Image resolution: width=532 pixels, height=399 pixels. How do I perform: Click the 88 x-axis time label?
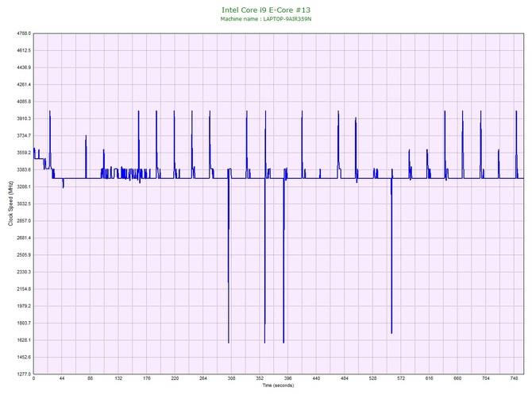pyautogui.click(x=90, y=378)
